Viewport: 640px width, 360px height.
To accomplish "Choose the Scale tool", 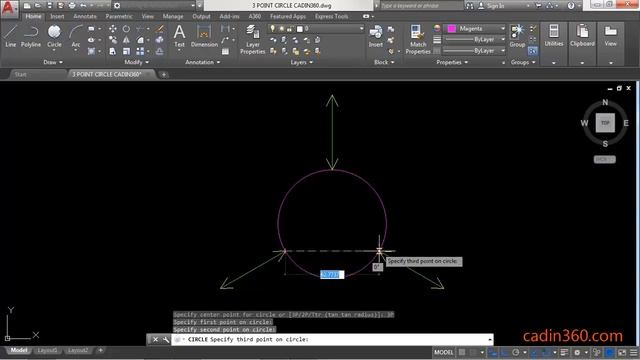I will coord(126,51).
